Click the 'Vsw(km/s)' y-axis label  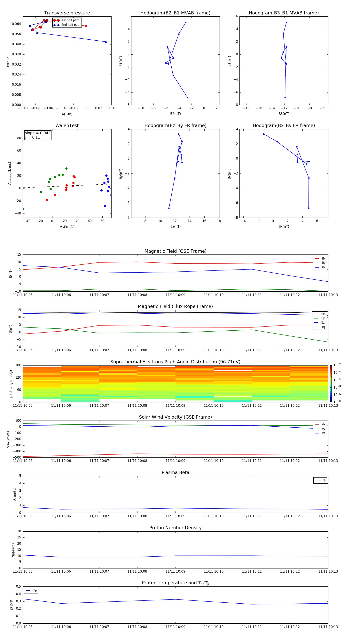pyautogui.click(x=8, y=439)
